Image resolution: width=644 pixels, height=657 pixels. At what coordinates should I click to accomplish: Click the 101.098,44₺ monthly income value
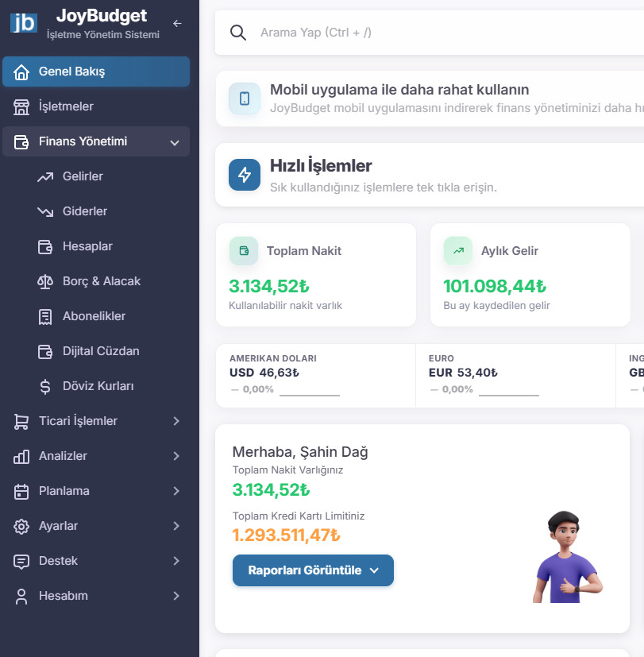pyautogui.click(x=495, y=287)
